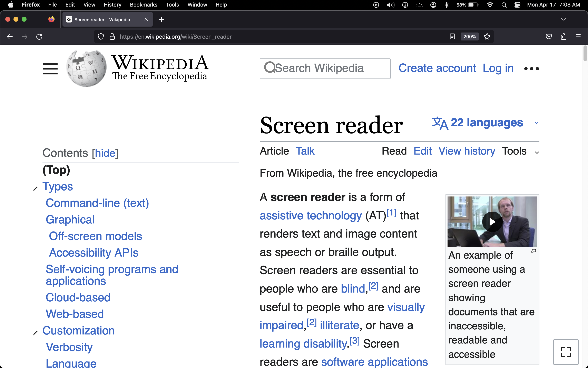Bookmark this page with star icon

pos(487,37)
